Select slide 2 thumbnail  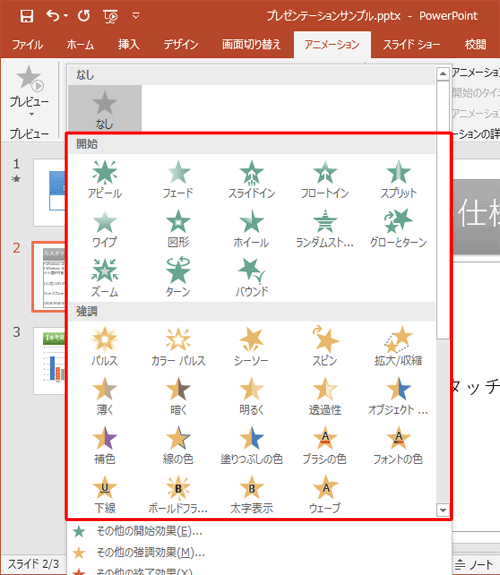click(49, 276)
